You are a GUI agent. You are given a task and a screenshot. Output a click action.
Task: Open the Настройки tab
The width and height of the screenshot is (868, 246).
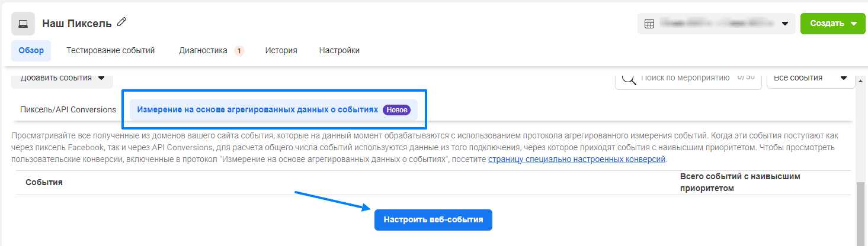pyautogui.click(x=339, y=51)
